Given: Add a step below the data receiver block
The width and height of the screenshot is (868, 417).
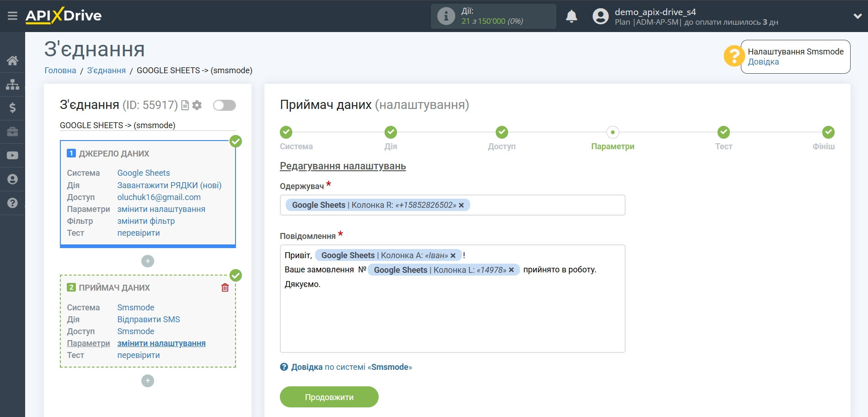Looking at the screenshot, I should pyautogui.click(x=148, y=381).
